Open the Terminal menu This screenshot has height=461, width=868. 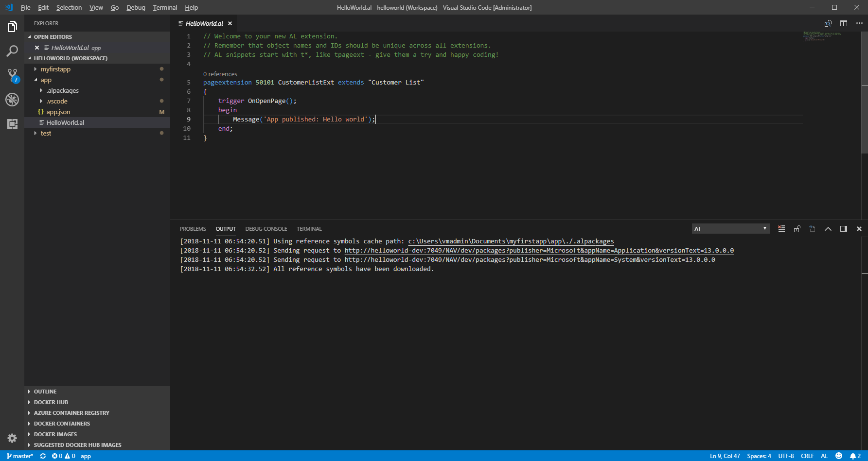(x=165, y=7)
